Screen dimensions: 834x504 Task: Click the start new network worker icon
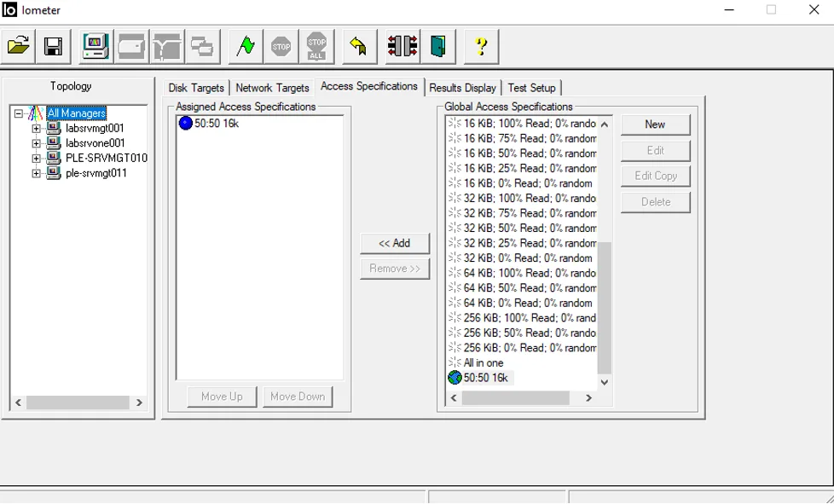[167, 46]
